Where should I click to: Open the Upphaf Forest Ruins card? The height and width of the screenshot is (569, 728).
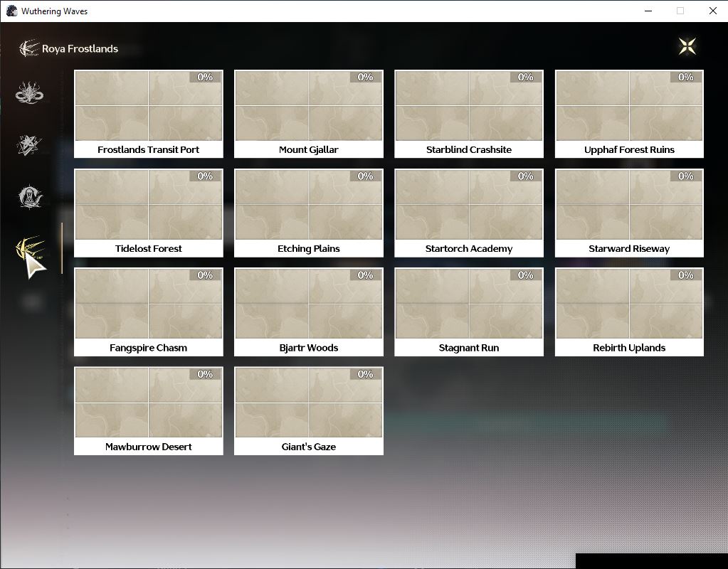629,114
